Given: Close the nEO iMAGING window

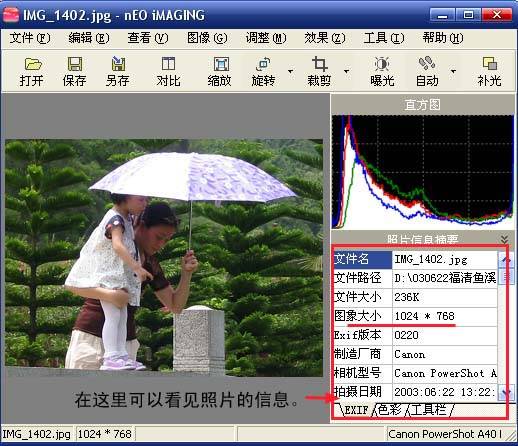Looking at the screenshot, I should click(x=497, y=15).
